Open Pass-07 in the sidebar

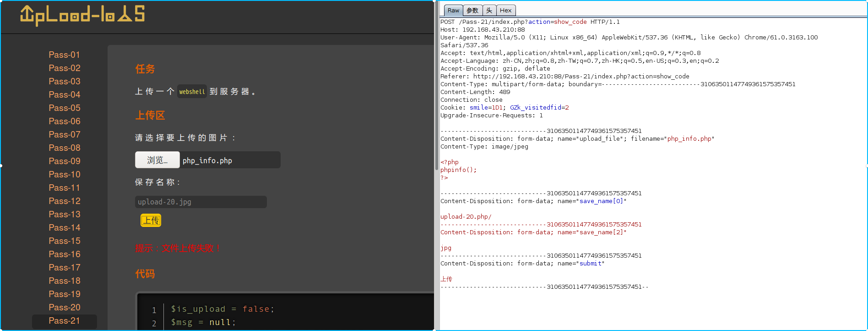65,134
